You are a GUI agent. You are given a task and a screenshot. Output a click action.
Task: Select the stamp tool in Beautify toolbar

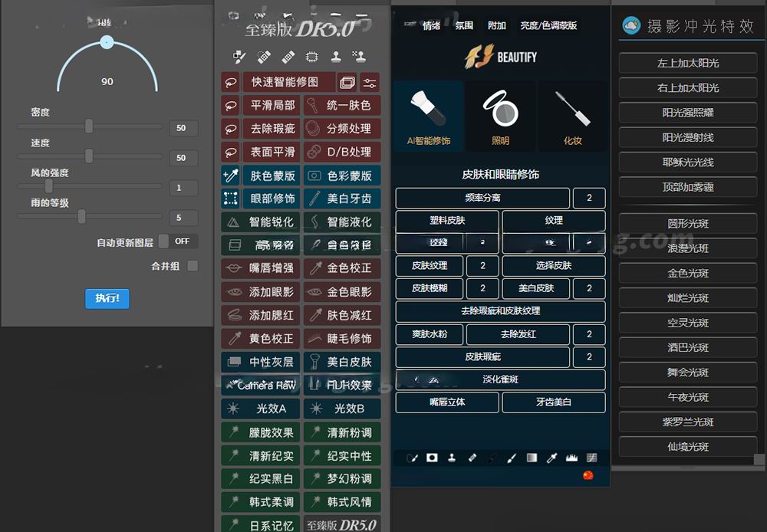click(x=452, y=458)
